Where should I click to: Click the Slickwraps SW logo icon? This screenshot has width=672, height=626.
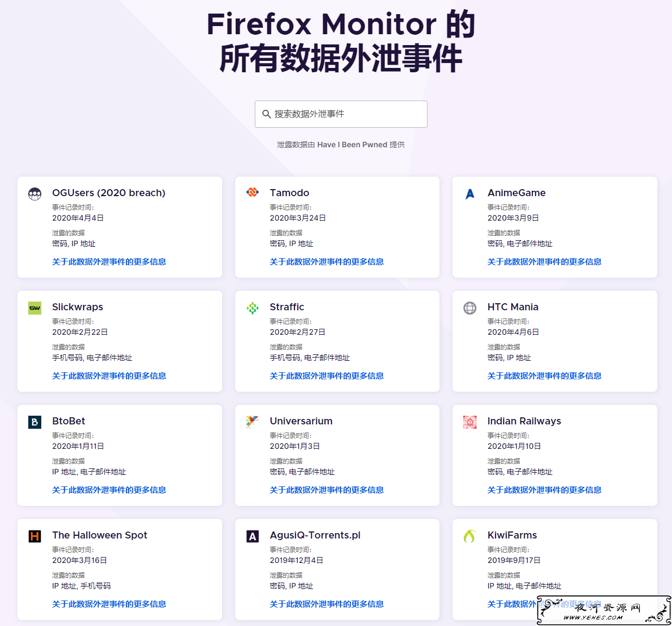35,308
